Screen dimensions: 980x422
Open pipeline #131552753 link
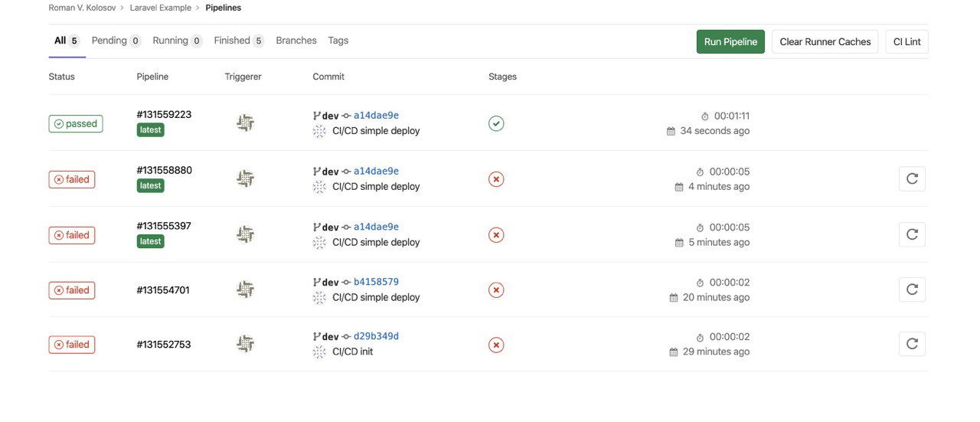164,345
